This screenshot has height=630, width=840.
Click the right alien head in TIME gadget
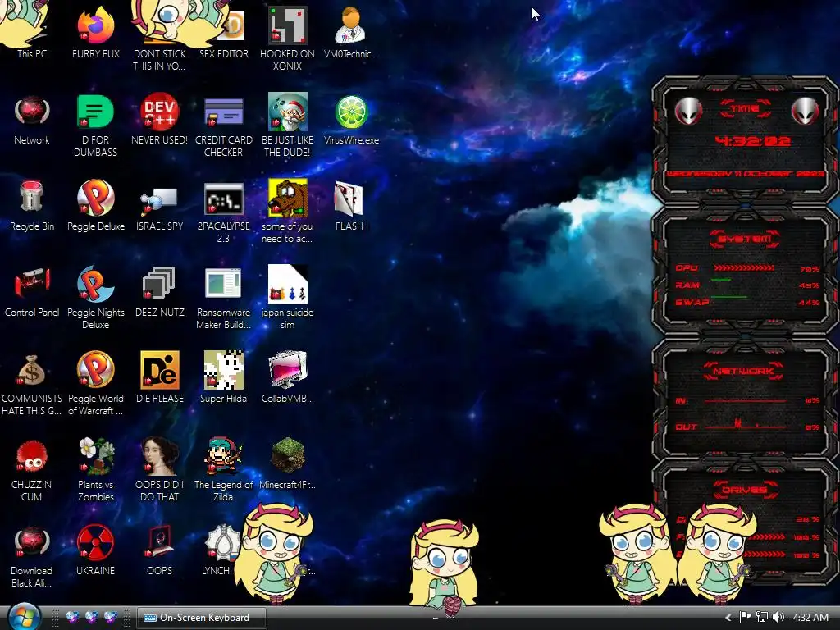tap(806, 112)
